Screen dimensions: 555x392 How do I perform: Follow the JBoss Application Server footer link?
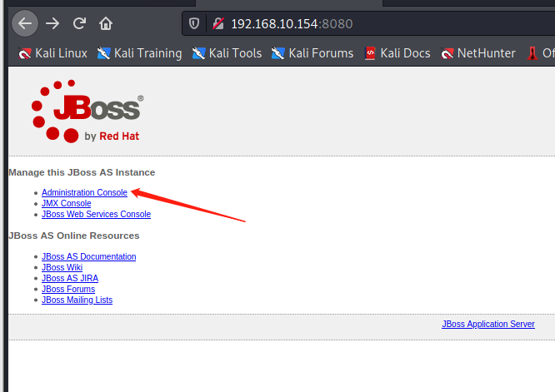tap(488, 324)
